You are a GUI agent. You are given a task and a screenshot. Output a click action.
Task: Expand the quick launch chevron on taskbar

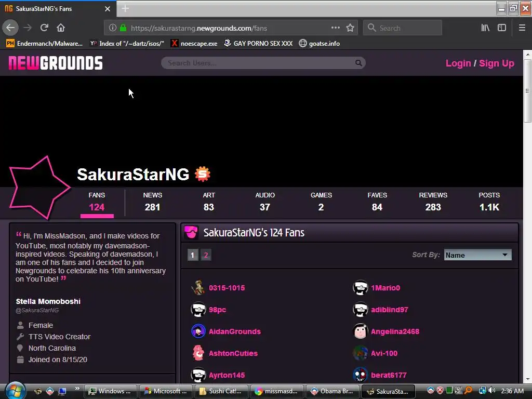click(77, 388)
